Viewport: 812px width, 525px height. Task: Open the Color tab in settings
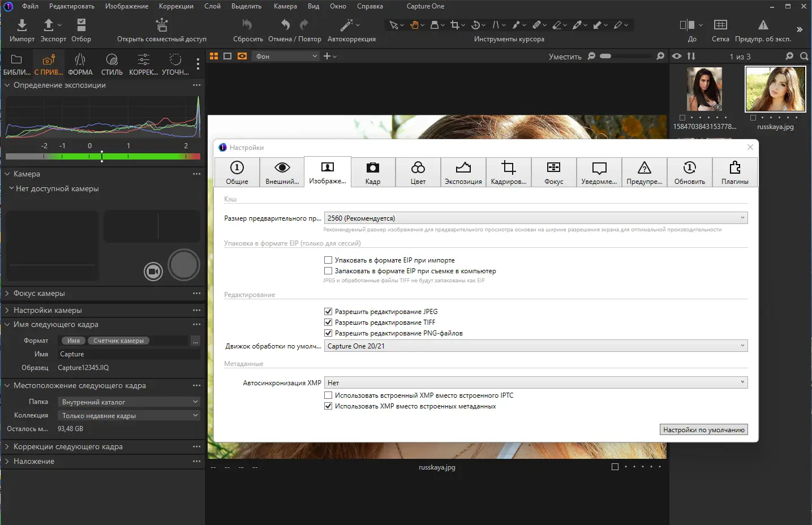(x=418, y=173)
